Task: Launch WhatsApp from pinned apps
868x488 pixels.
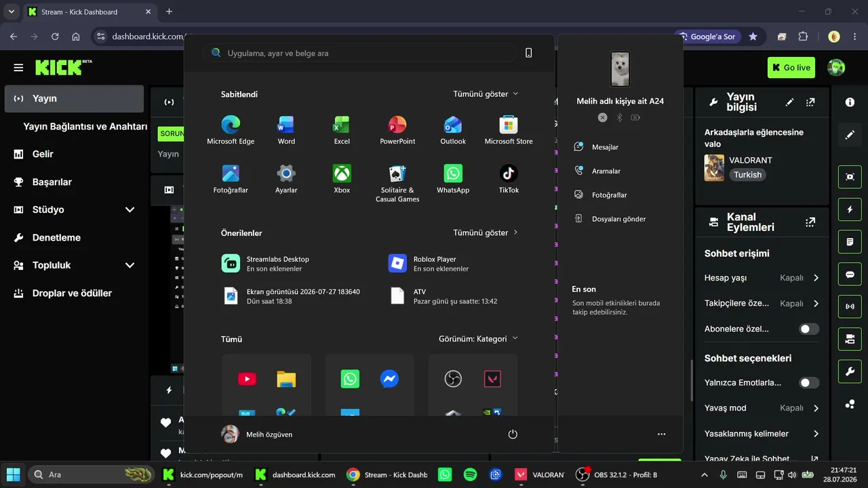Action: (453, 179)
